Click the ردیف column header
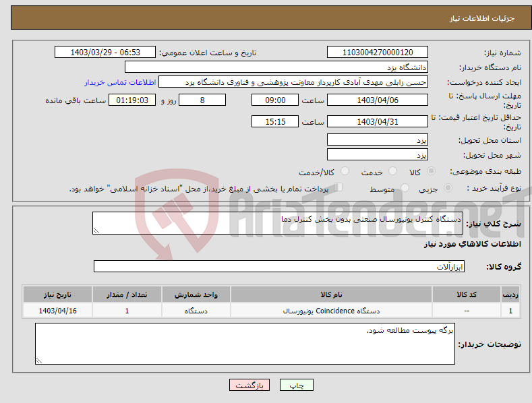The image size is (532, 403). [x=510, y=294]
